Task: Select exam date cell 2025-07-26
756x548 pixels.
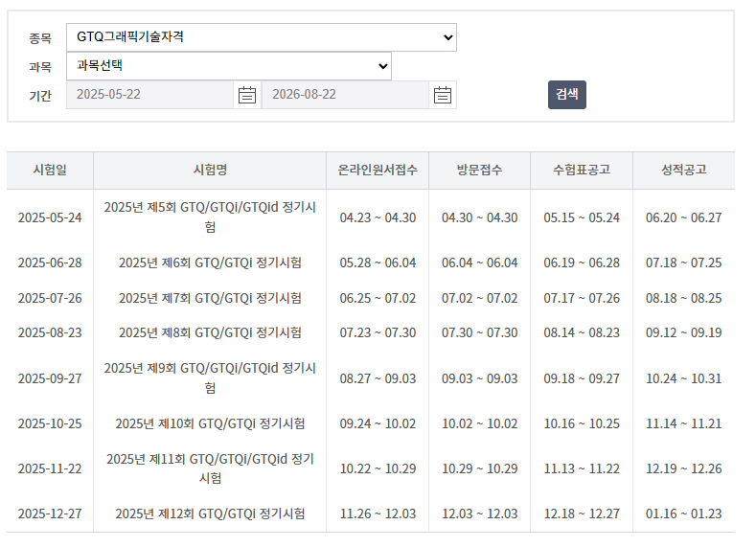Action: pos(50,298)
